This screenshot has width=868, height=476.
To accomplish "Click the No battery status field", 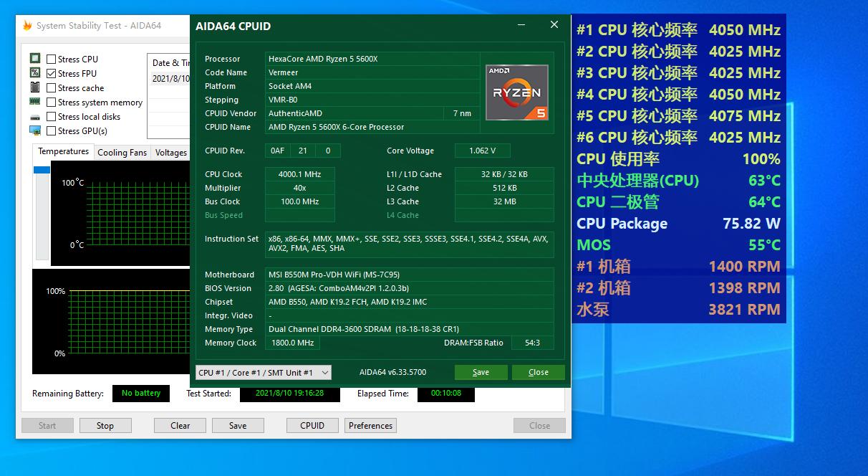I will 141,393.
